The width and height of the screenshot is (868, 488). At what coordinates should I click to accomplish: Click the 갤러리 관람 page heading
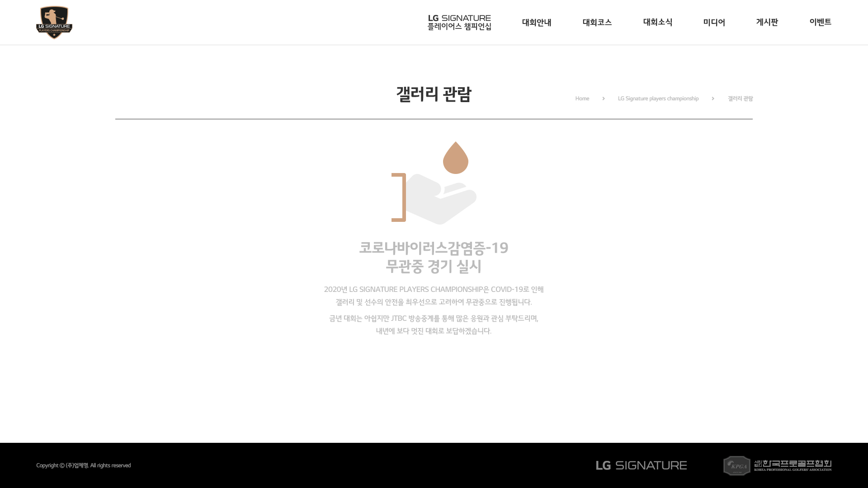434,94
